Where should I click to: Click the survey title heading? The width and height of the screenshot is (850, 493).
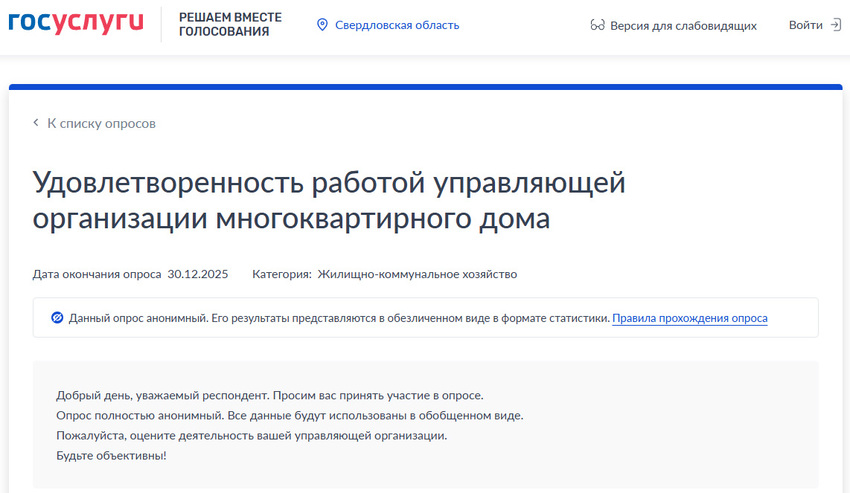tap(329, 200)
